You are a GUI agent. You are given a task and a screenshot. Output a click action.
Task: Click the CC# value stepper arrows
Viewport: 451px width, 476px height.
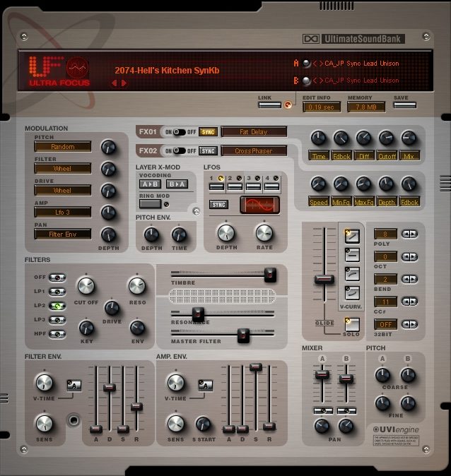(409, 302)
